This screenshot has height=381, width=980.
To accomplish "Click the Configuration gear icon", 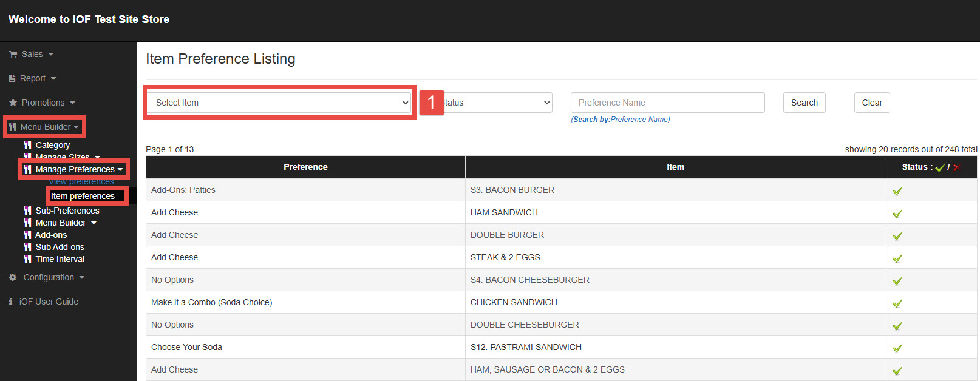I will coord(13,277).
